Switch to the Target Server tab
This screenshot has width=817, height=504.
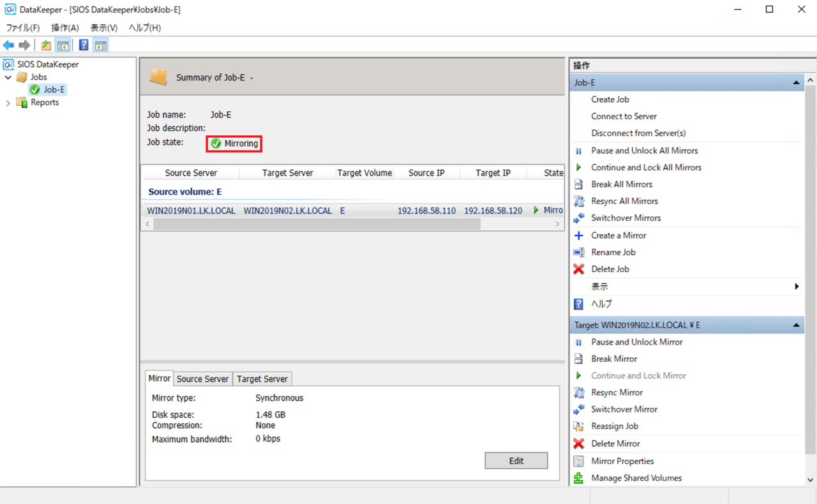coord(262,379)
